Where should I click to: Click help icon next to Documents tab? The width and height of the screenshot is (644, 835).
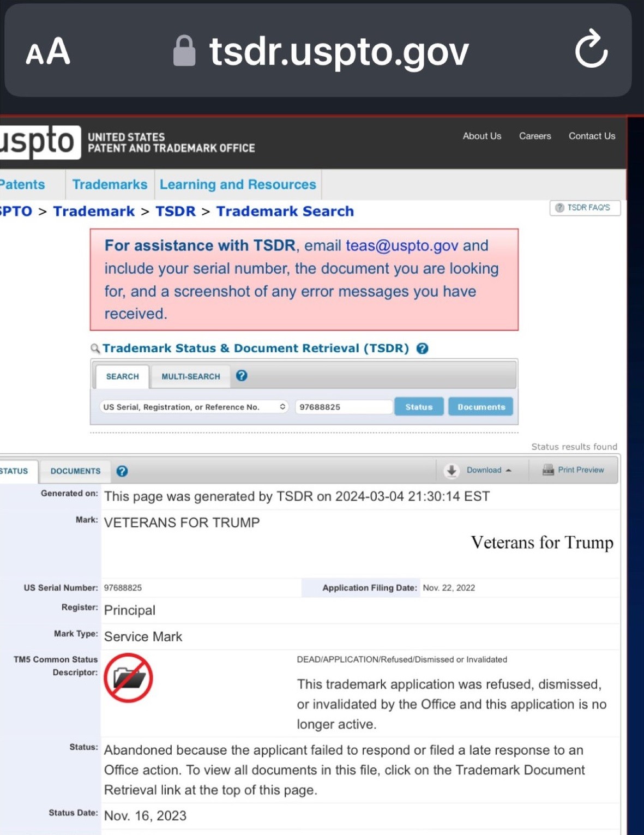click(x=122, y=471)
